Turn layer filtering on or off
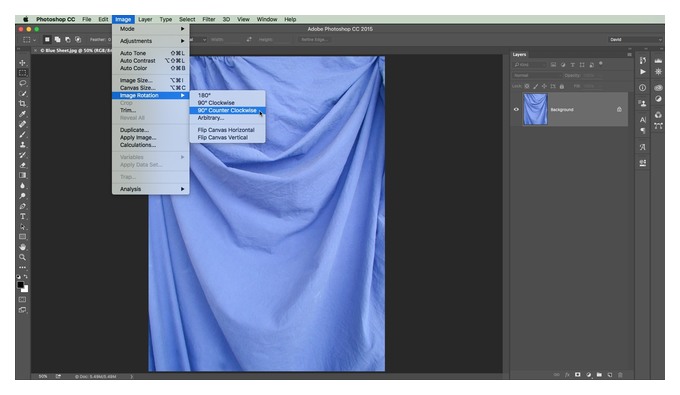 coord(601,64)
